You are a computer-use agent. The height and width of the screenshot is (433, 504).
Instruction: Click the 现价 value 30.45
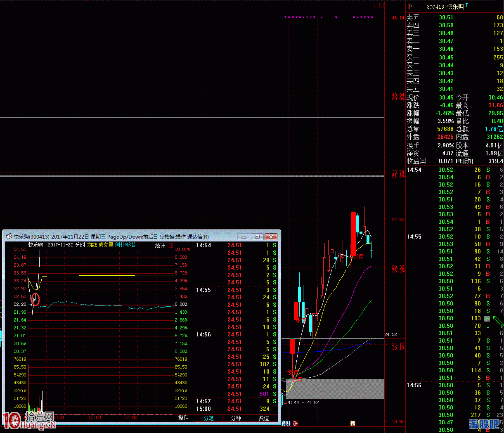click(x=446, y=97)
